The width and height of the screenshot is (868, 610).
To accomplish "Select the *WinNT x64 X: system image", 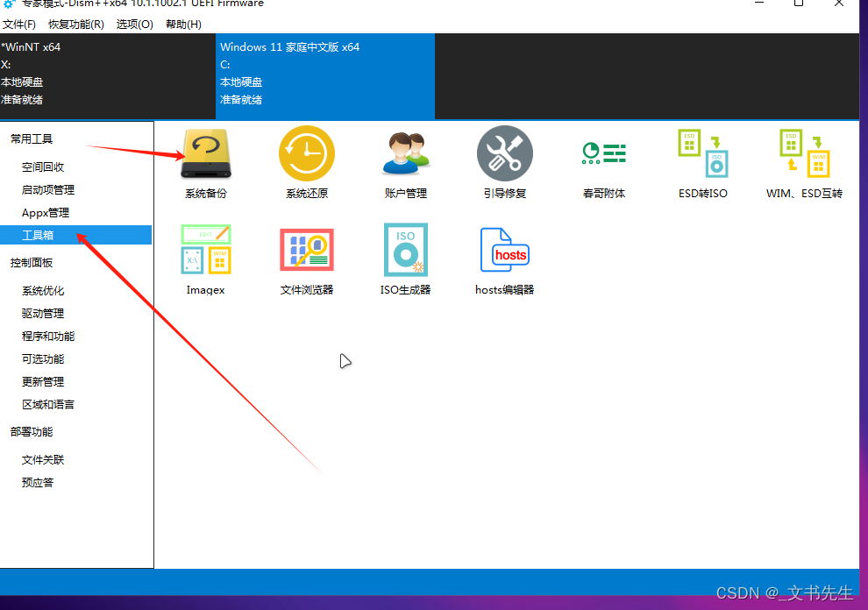I will click(x=107, y=76).
